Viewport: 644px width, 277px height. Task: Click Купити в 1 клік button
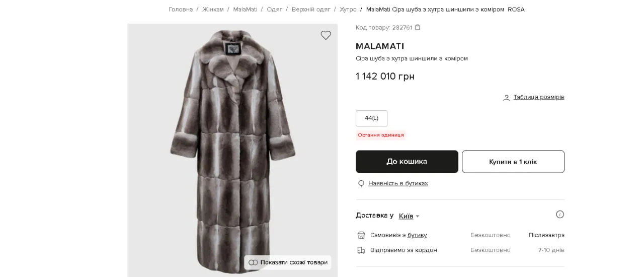(x=513, y=162)
